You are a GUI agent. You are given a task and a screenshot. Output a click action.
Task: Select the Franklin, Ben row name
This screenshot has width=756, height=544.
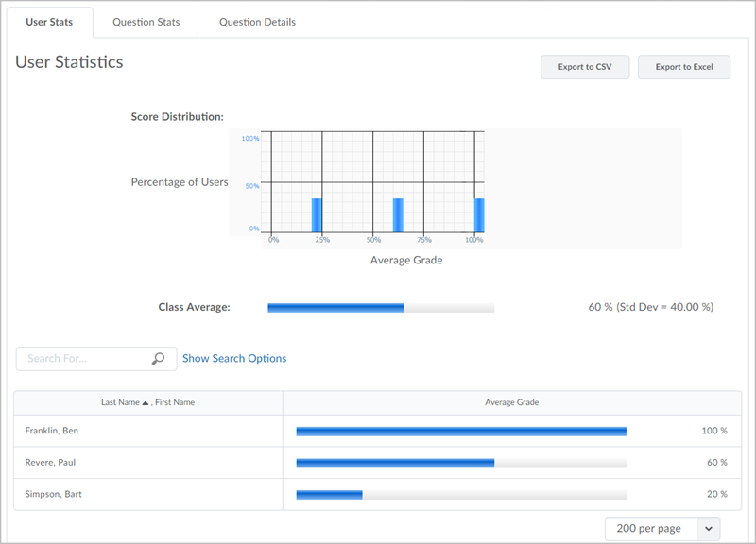point(52,431)
